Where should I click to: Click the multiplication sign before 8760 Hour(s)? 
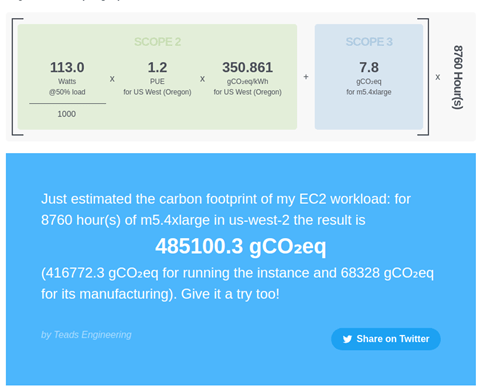tap(438, 77)
